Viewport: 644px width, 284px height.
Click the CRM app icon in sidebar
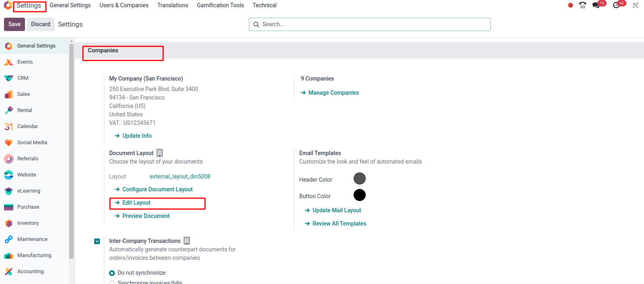(x=8, y=78)
